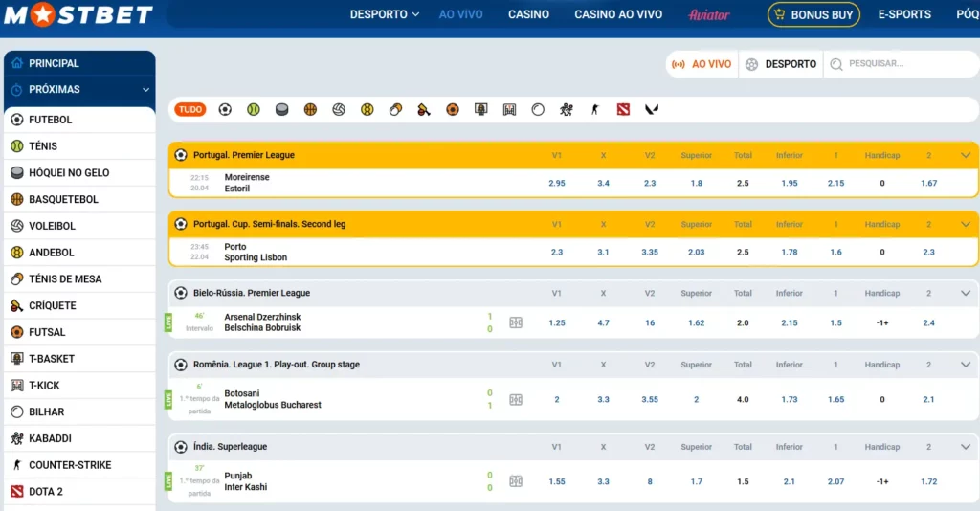980x511 pixels.
Task: Open HÓQUEI NO GELO in the sidebar
Action: pos(79,173)
